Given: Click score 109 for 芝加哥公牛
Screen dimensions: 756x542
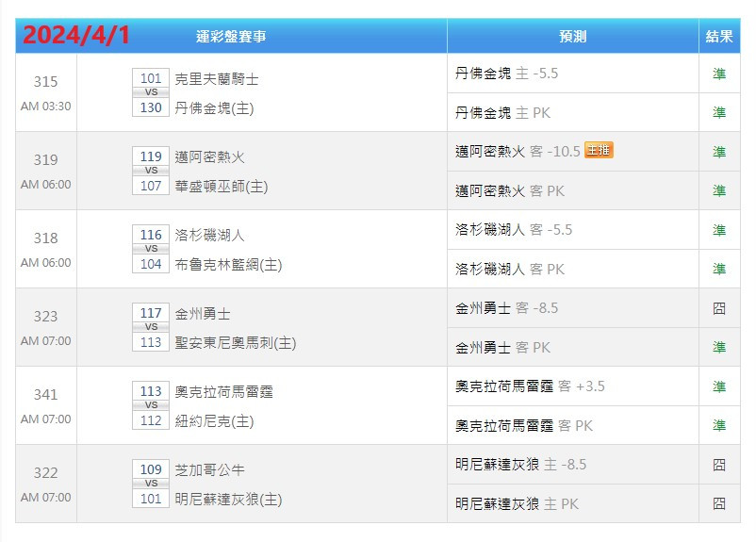Looking at the screenshot, I should pos(151,469).
